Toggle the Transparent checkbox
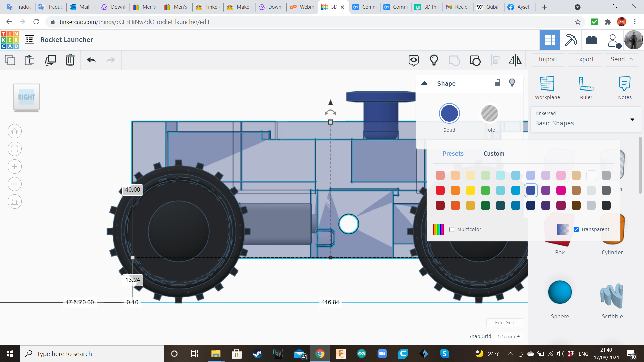 (x=576, y=230)
